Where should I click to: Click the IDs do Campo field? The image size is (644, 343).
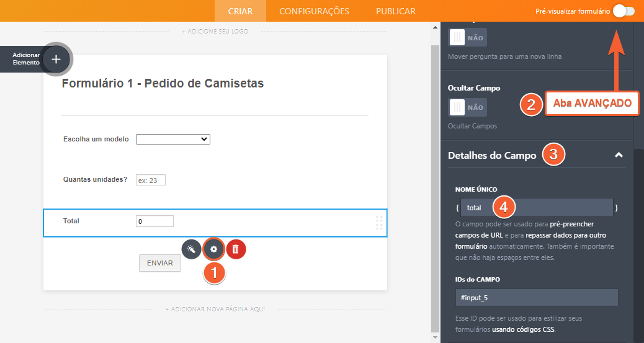click(537, 298)
